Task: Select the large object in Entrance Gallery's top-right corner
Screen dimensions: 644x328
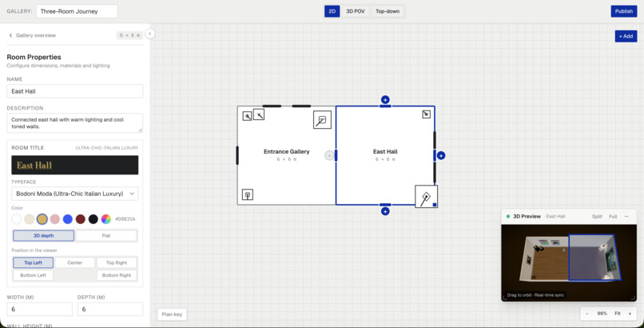Action: 322,120
